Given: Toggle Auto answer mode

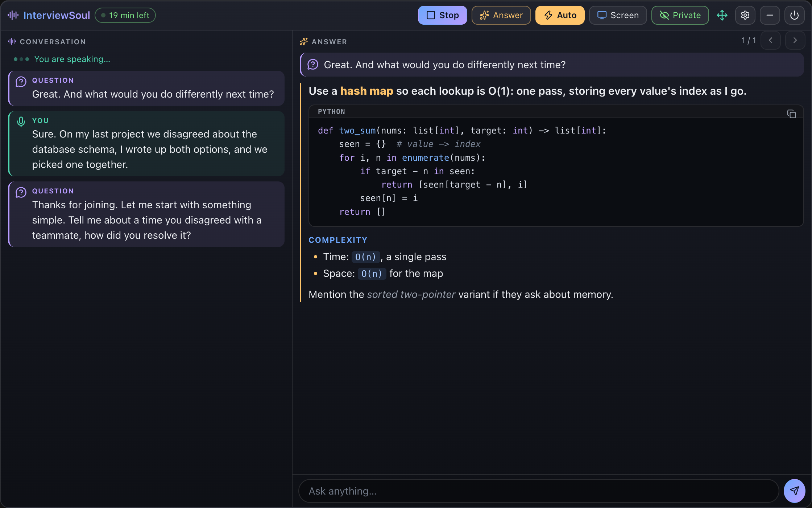Looking at the screenshot, I should tap(560, 15).
